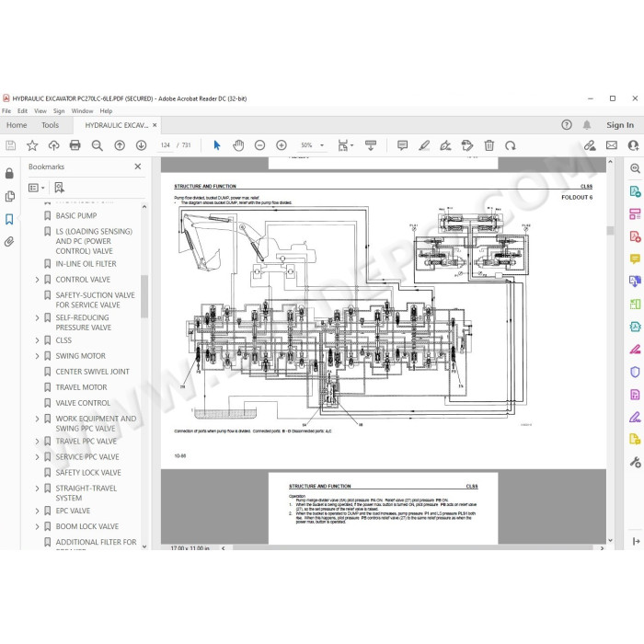Open Fill and Sign pen icon
644x644 pixels.
pos(635,418)
